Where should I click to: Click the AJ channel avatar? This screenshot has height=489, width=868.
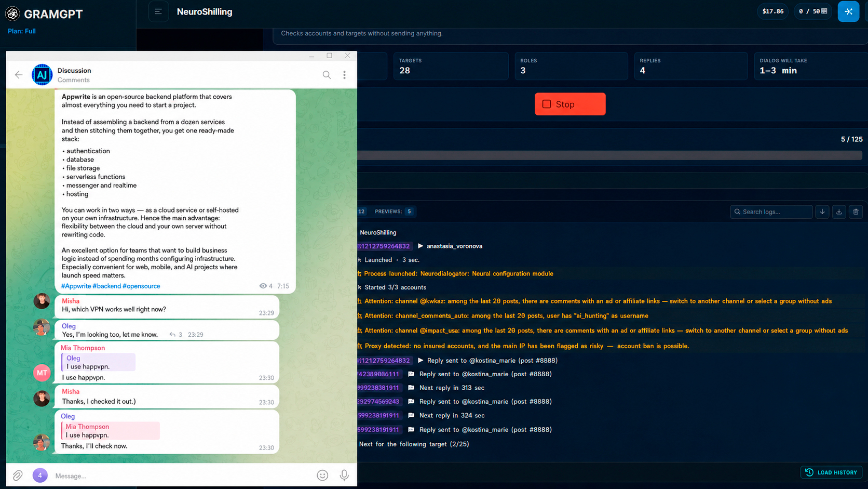[42, 75]
